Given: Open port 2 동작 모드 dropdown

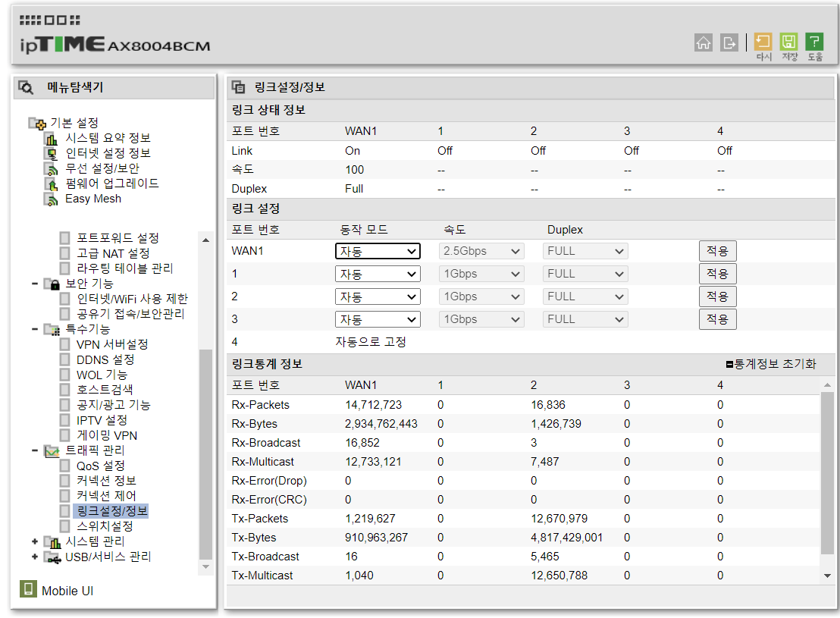Looking at the screenshot, I should click(x=378, y=297).
